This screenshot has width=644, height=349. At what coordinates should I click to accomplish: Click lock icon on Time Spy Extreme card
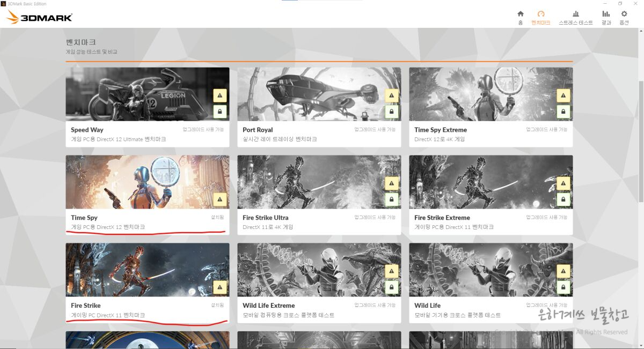point(563,112)
